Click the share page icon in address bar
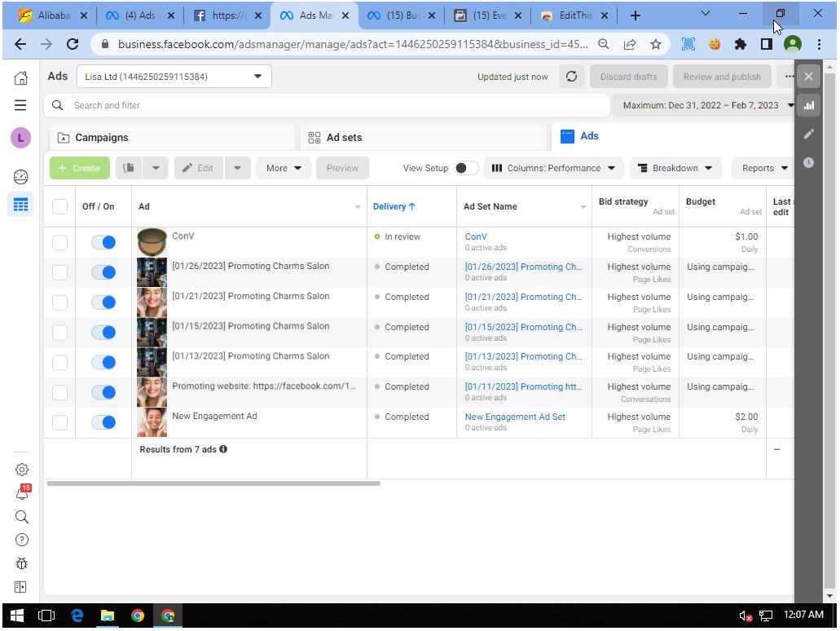This screenshot has height=631, width=840. (x=630, y=45)
